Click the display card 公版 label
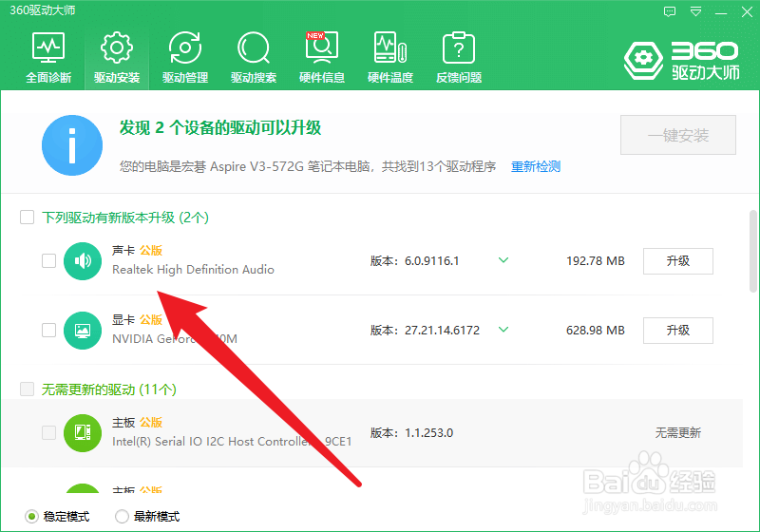 pos(151,320)
